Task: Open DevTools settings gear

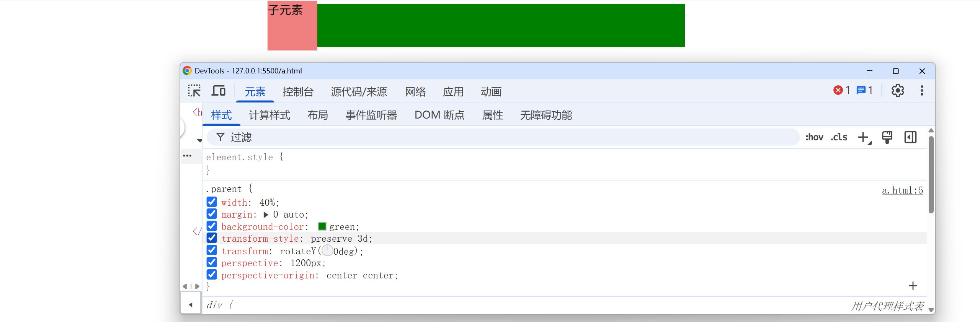Action: 898,91
